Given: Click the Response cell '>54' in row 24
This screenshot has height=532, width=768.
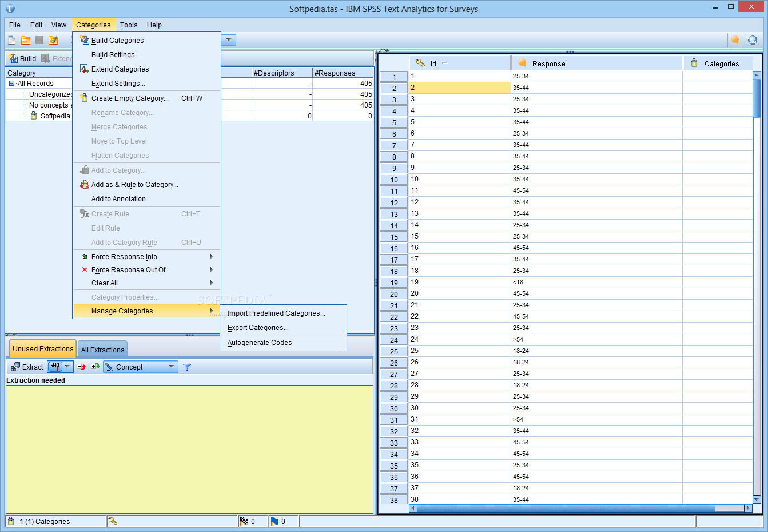Looking at the screenshot, I should tap(596, 339).
